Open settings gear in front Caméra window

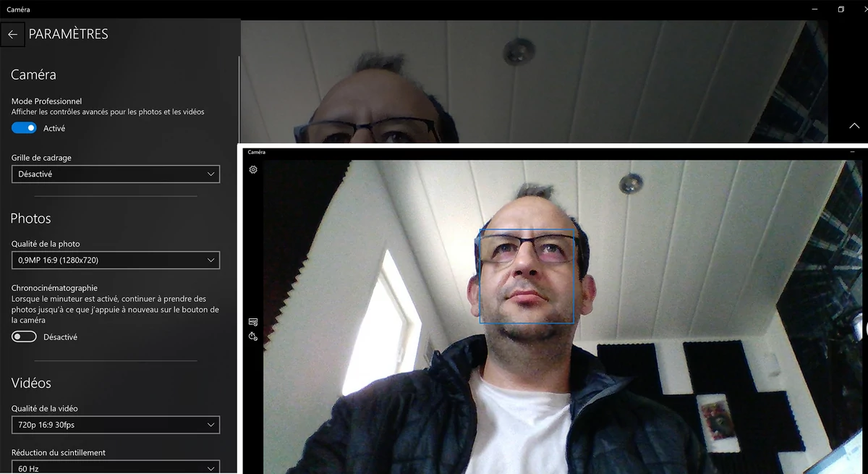point(253,170)
